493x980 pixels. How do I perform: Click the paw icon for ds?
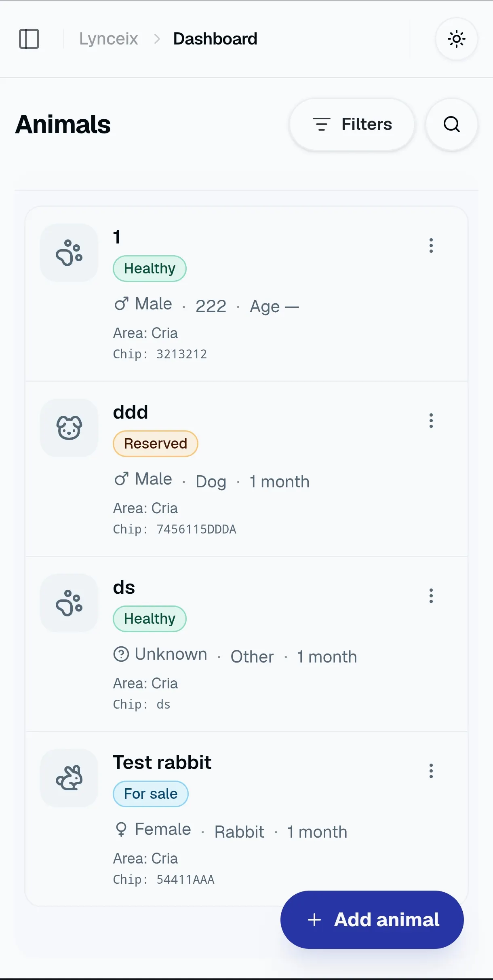69,603
